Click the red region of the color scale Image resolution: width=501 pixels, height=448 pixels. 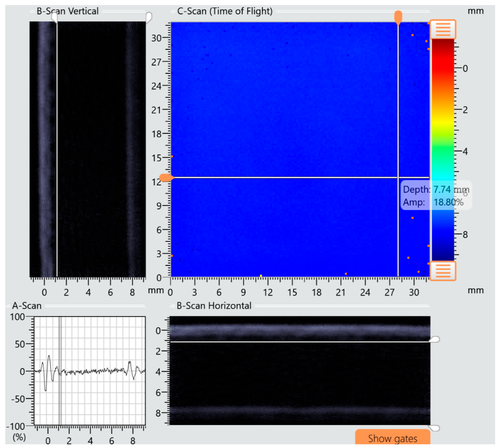(x=443, y=62)
